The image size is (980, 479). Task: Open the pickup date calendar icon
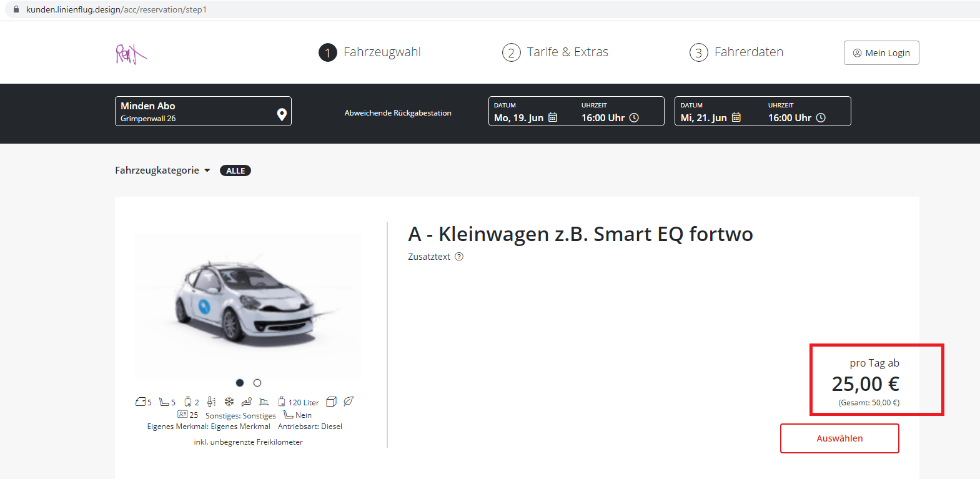tap(553, 117)
